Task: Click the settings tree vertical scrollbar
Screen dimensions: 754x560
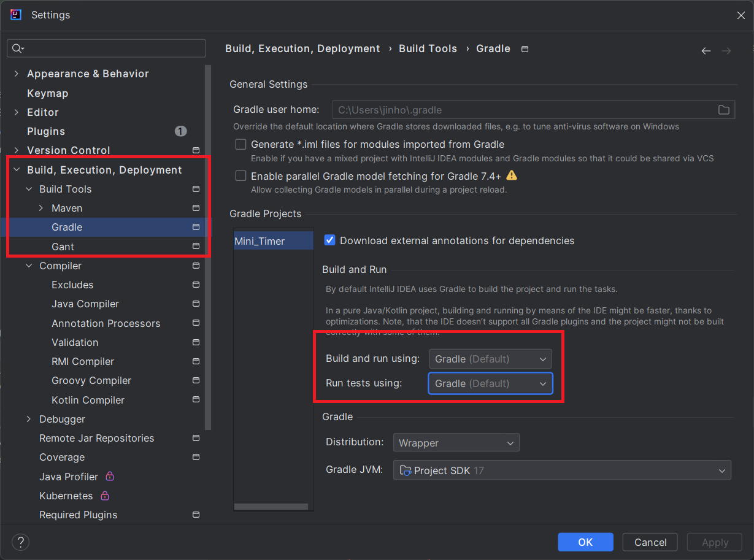Action: 208,247
